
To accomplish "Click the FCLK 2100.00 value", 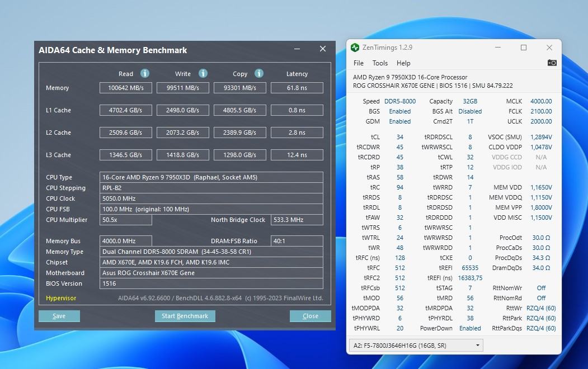I will [x=541, y=111].
